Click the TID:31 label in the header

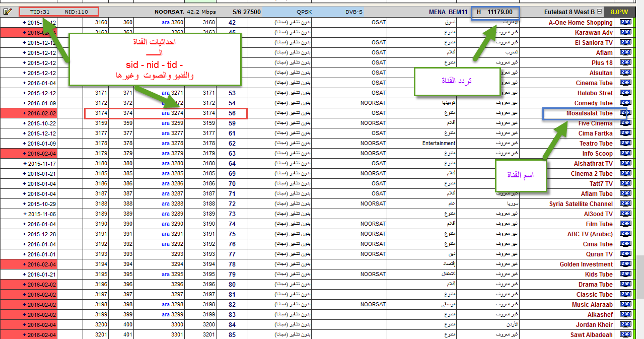coord(40,12)
